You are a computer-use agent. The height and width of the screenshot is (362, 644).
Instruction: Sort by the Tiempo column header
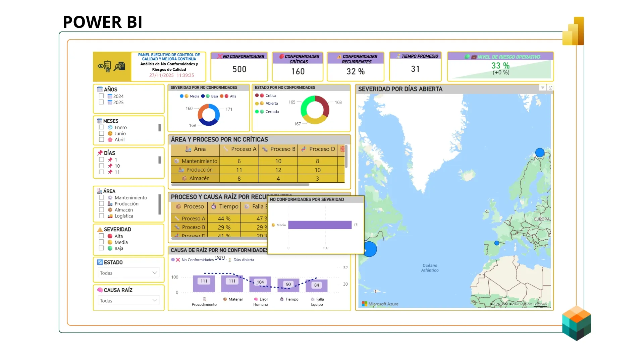click(224, 206)
